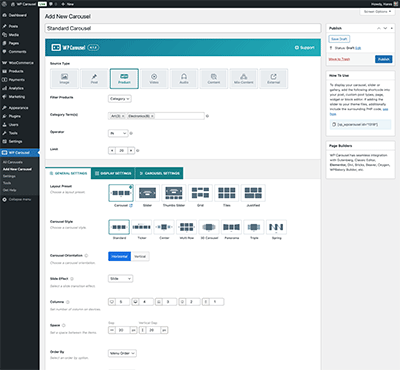Pick the Triple carousel style
The width and height of the screenshot is (400, 370).
tap(254, 227)
